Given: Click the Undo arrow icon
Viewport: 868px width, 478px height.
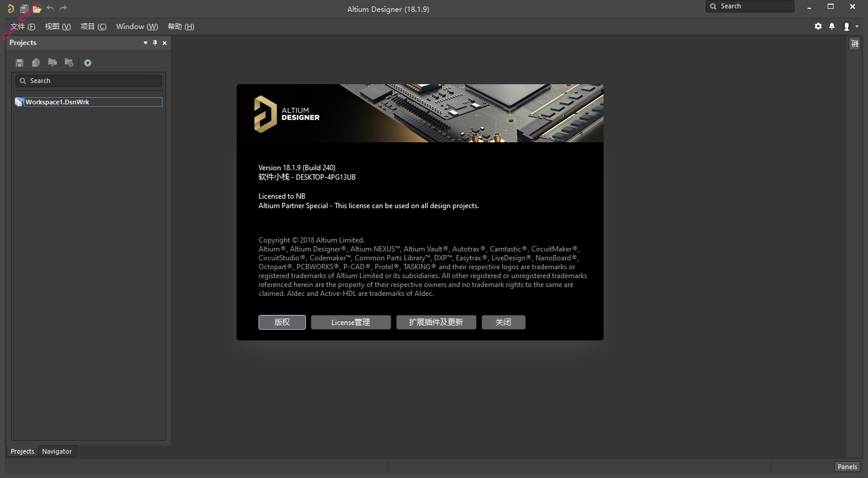Looking at the screenshot, I should click(x=50, y=8).
